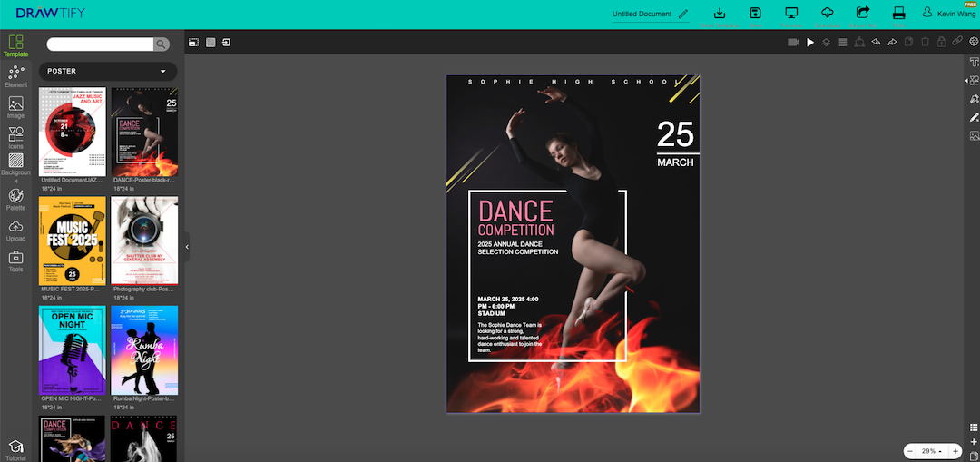Click the Untitled Document title

click(642, 14)
